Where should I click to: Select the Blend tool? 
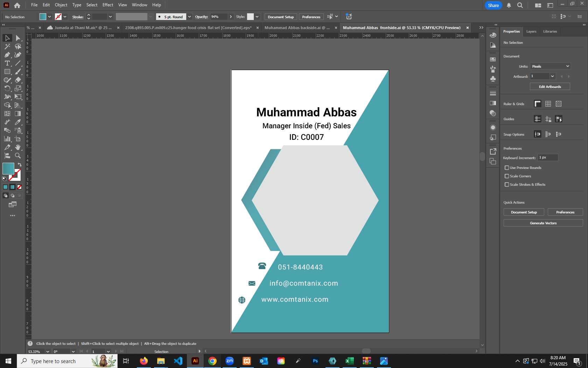pyautogui.click(x=7, y=130)
